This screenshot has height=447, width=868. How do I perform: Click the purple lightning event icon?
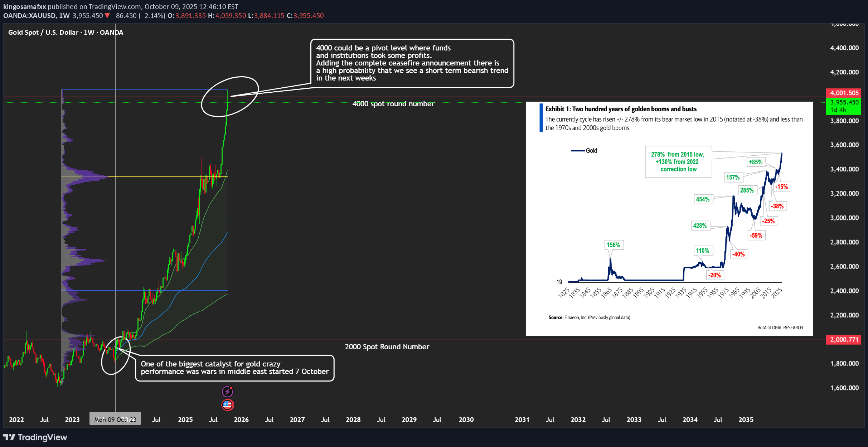tap(227, 392)
